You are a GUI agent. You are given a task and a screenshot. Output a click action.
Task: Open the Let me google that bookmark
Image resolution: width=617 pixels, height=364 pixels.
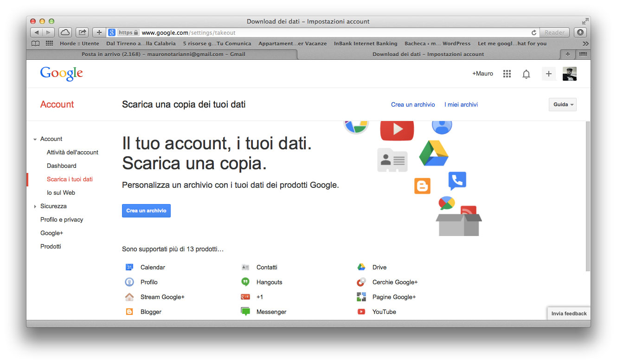pos(512,44)
